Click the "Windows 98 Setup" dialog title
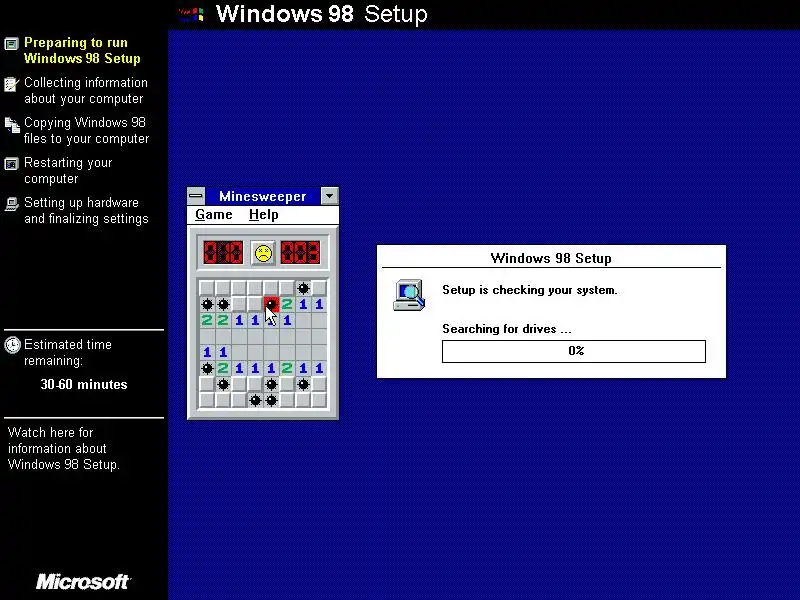800x600 pixels. (551, 258)
